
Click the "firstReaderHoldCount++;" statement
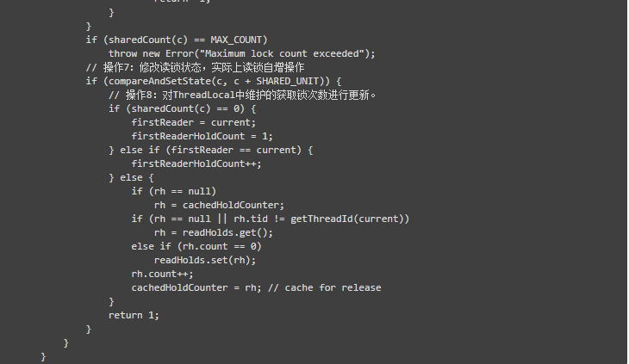click(196, 163)
